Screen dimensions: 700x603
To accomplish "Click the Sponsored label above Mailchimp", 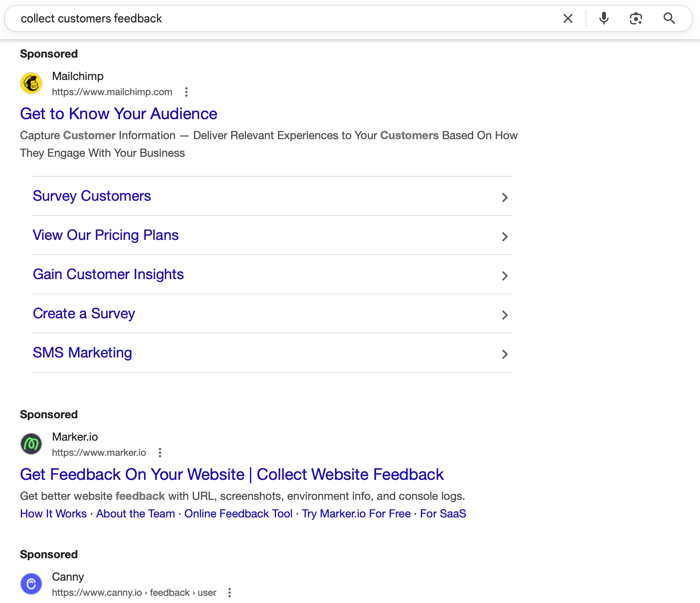I will [49, 54].
